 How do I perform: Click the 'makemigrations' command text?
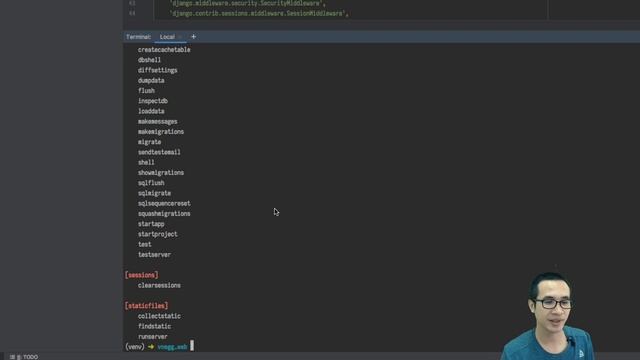tap(161, 132)
